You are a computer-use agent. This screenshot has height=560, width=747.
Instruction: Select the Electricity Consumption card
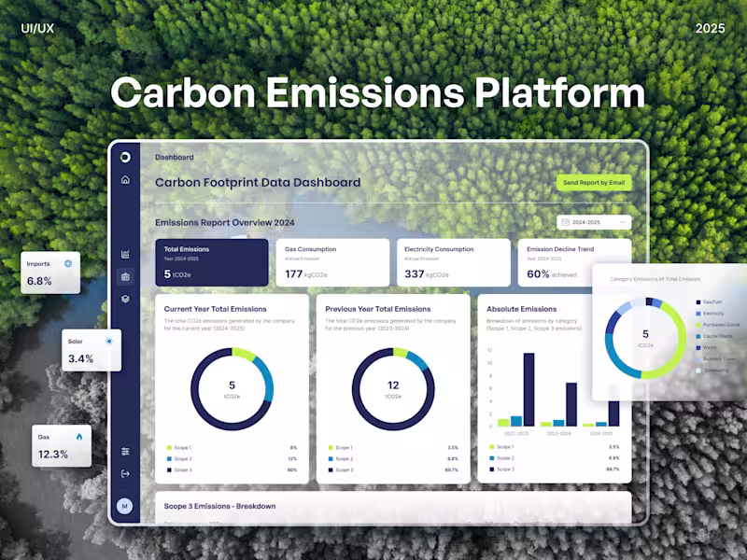(x=454, y=262)
